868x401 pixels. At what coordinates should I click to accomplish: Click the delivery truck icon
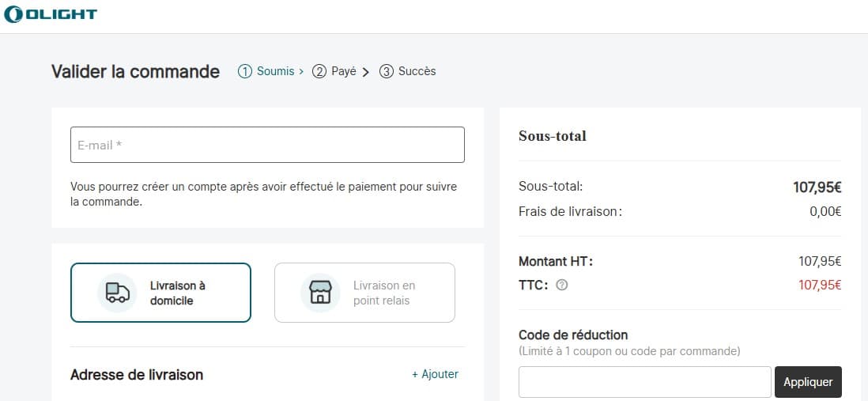(x=117, y=293)
